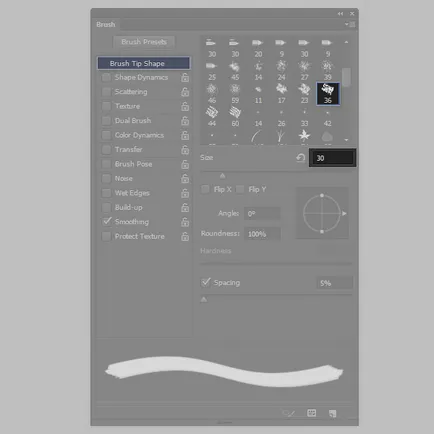Screen dimensions: 434x434
Task: Click the Brush Presets button
Action: (144, 42)
